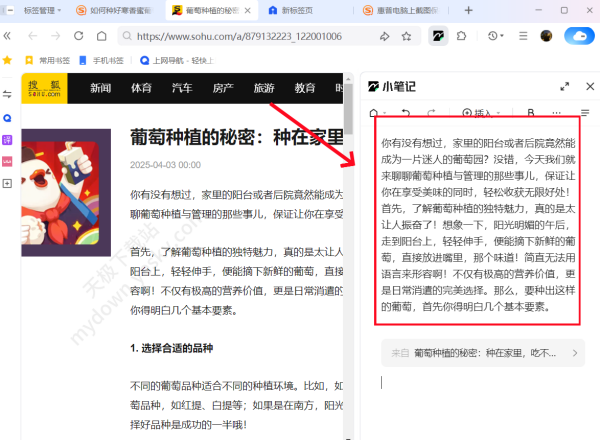600x440 pixels.
Task: Click the translate icon in left sidebar
Action: pos(8,139)
